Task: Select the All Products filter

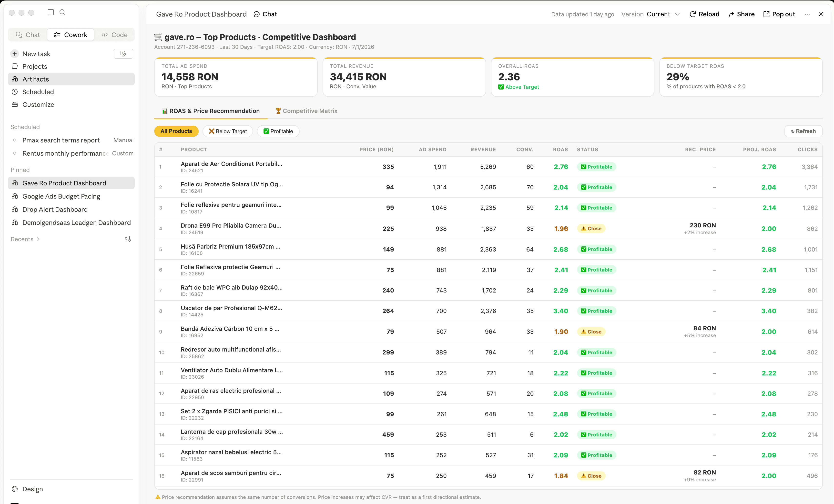Action: click(x=176, y=131)
